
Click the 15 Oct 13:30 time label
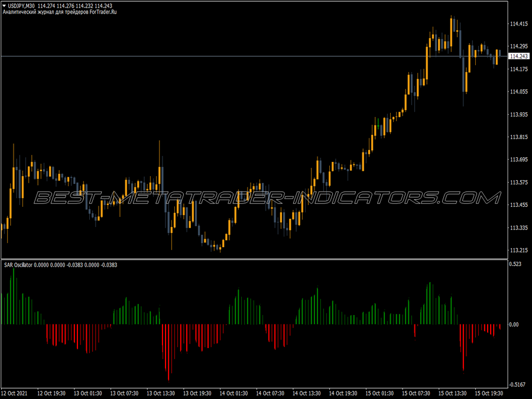(453, 394)
